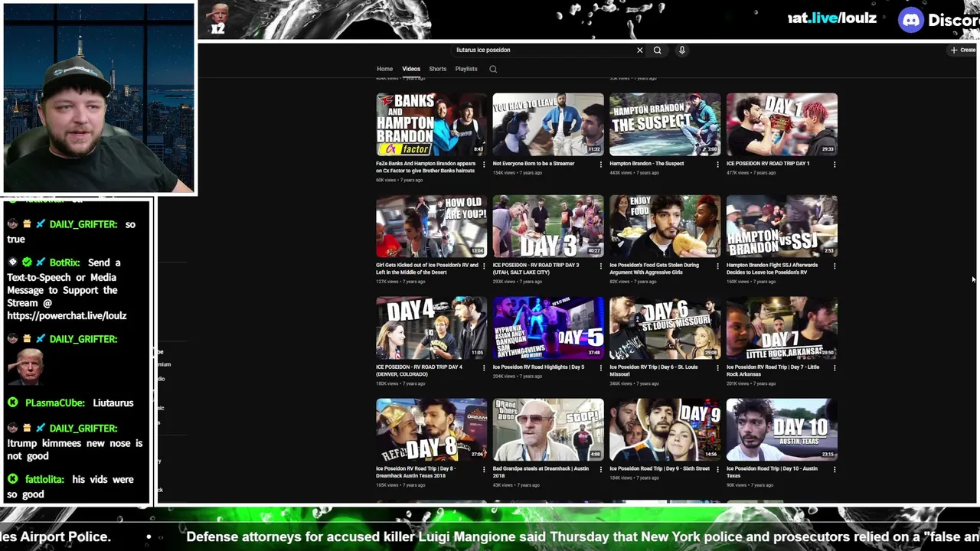Viewport: 980px width, 551px height.
Task: Open options menu for Not Everyone Born Streamer video
Action: (600, 164)
